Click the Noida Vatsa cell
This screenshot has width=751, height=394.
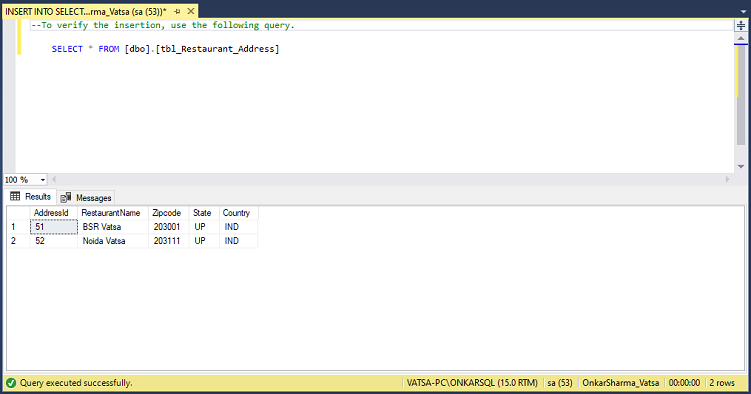coord(113,241)
